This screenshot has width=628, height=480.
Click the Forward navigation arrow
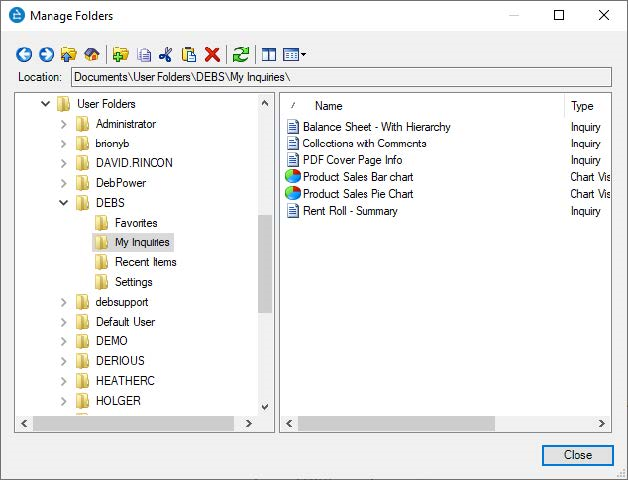tap(46, 55)
